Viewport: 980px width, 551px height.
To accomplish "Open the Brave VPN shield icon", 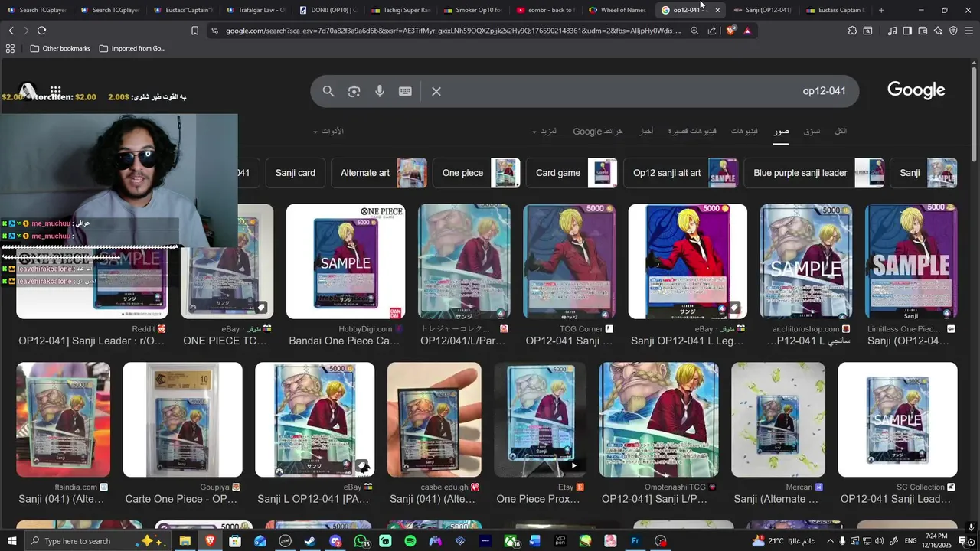I will point(953,31).
